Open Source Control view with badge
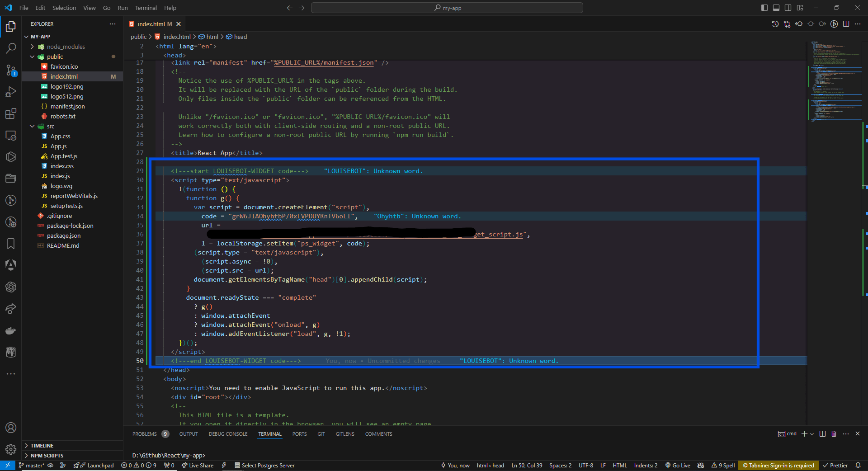 coord(11,70)
